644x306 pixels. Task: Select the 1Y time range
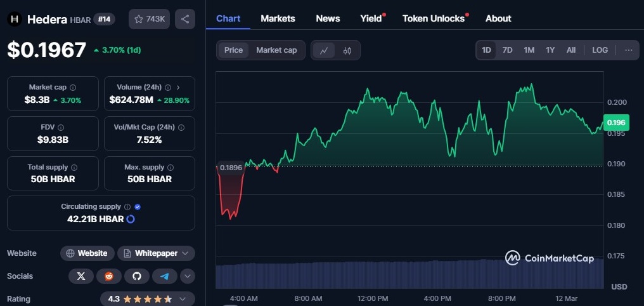pyautogui.click(x=550, y=50)
